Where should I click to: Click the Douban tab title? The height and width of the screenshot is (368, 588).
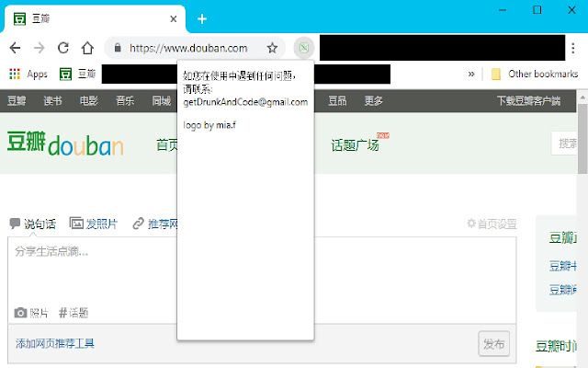(40, 18)
